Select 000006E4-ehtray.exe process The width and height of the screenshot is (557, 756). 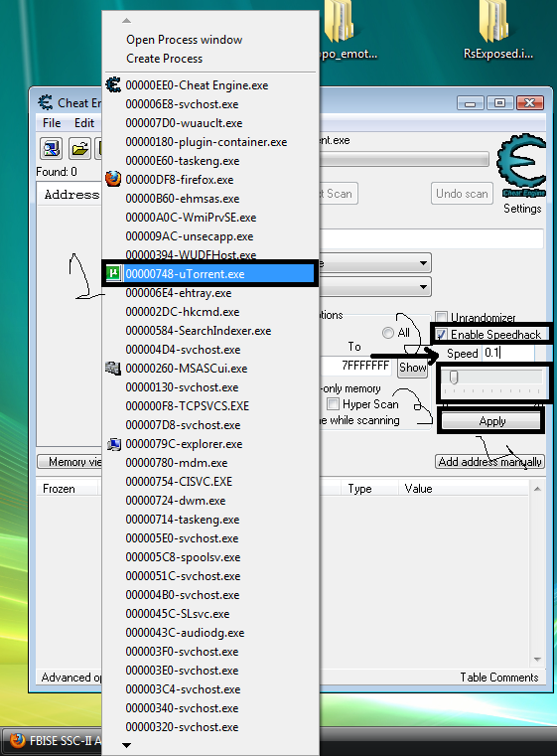pos(209,293)
